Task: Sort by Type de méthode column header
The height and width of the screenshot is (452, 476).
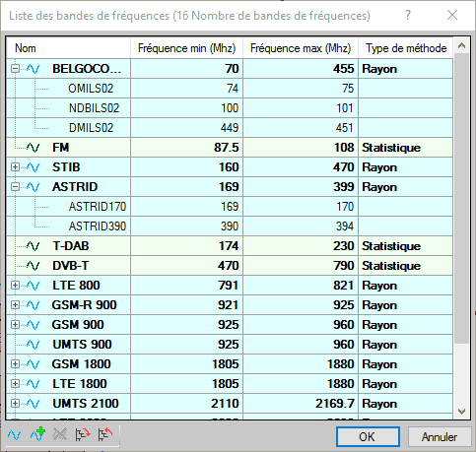Action: tap(405, 48)
